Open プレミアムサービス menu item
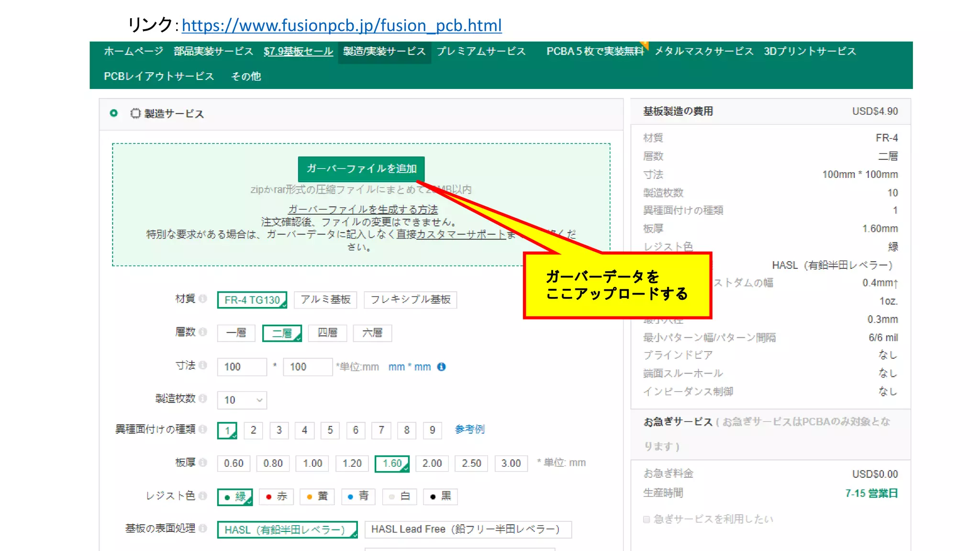This screenshot has height=551, width=980. (481, 52)
